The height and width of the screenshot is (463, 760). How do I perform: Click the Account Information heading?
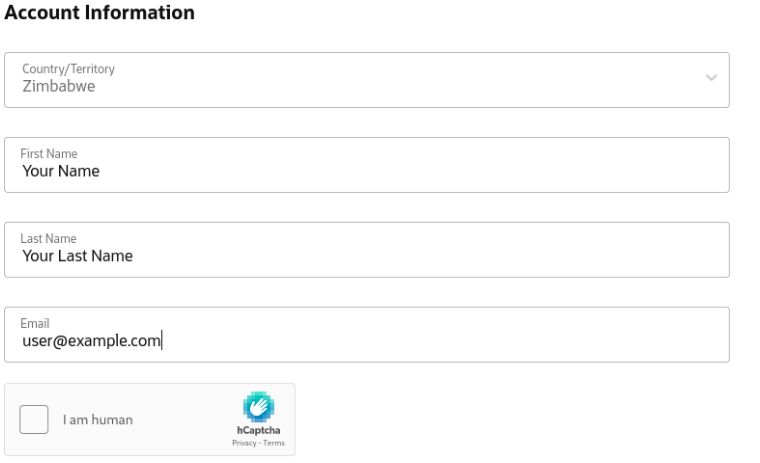[99, 13]
